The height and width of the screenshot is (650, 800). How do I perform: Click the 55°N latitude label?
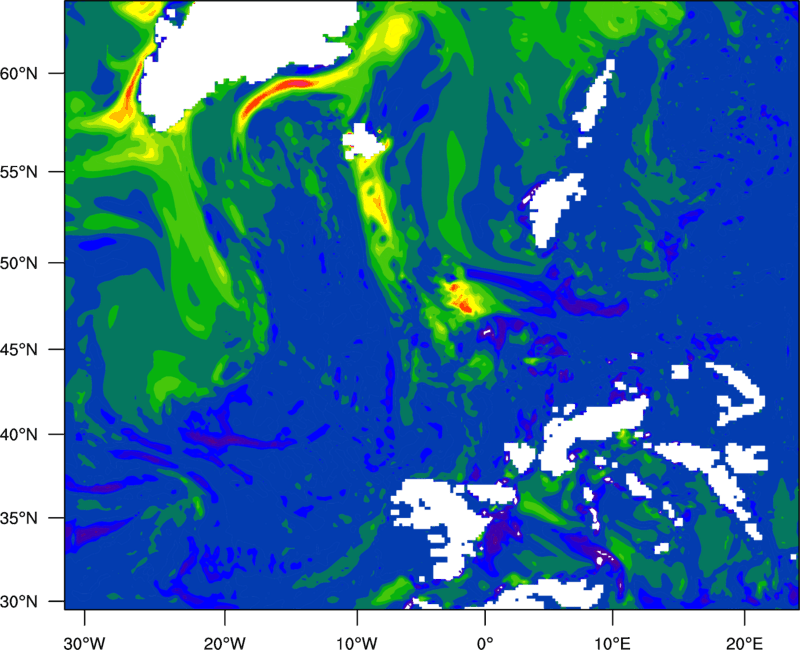(x=19, y=172)
